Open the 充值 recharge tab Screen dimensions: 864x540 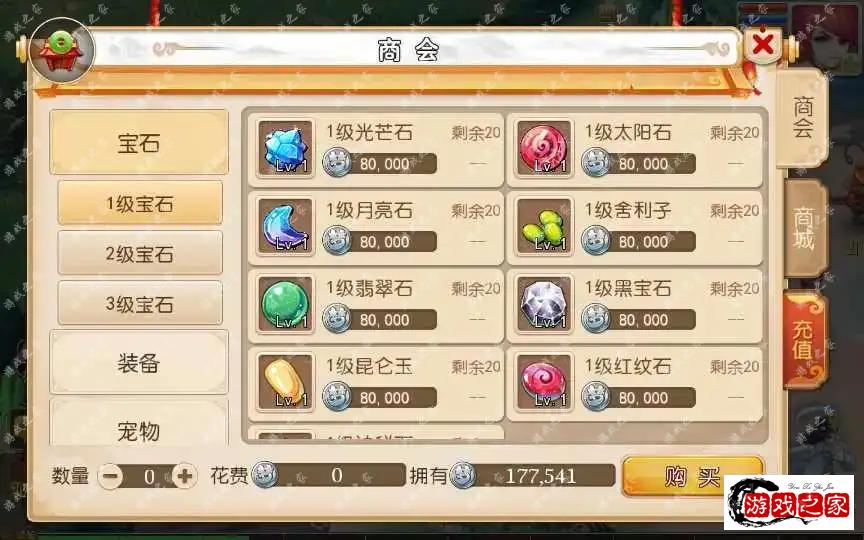point(804,339)
